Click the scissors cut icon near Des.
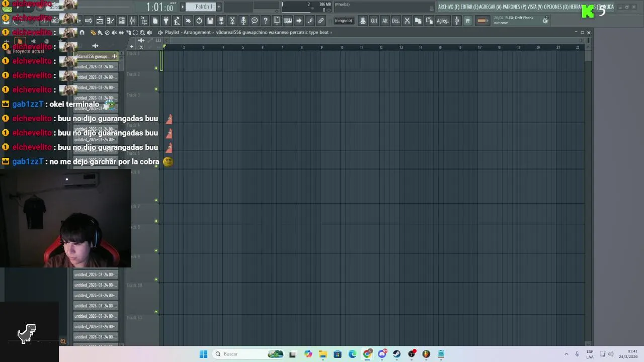 pos(407,21)
